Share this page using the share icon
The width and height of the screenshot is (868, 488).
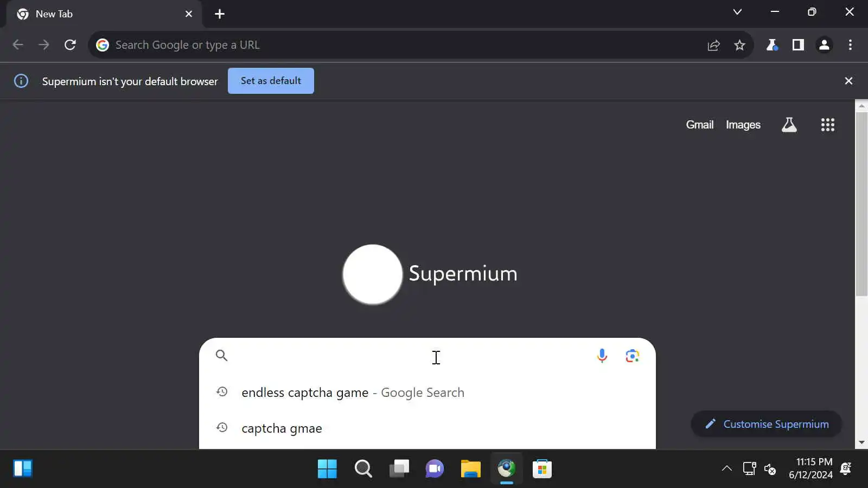[x=713, y=45]
